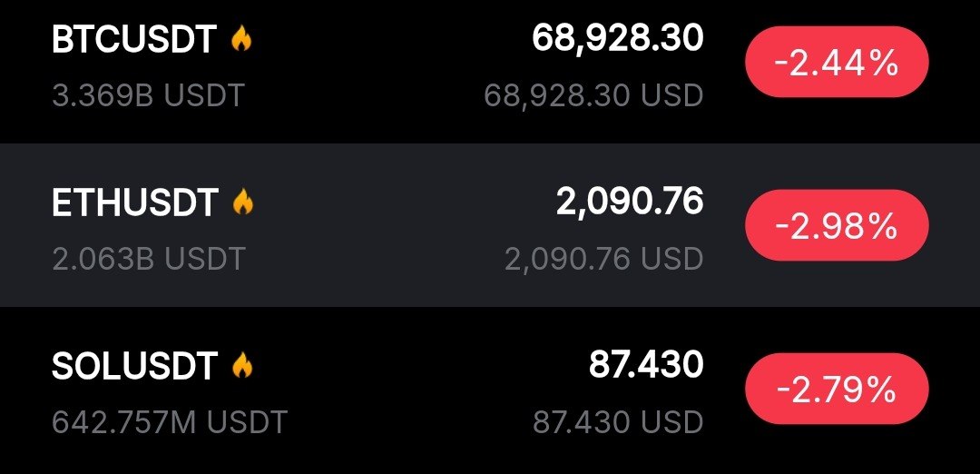The image size is (980, 474).
Task: Click the fire icon beside BTCUSDT
Action: [x=240, y=39]
